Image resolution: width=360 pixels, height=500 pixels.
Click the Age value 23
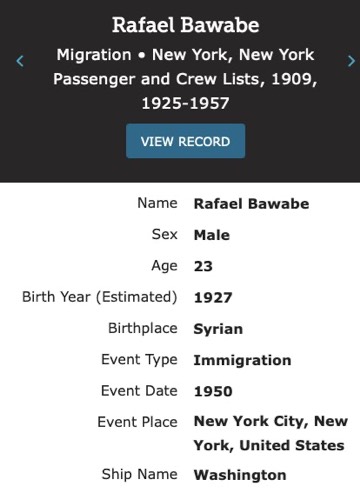(203, 266)
